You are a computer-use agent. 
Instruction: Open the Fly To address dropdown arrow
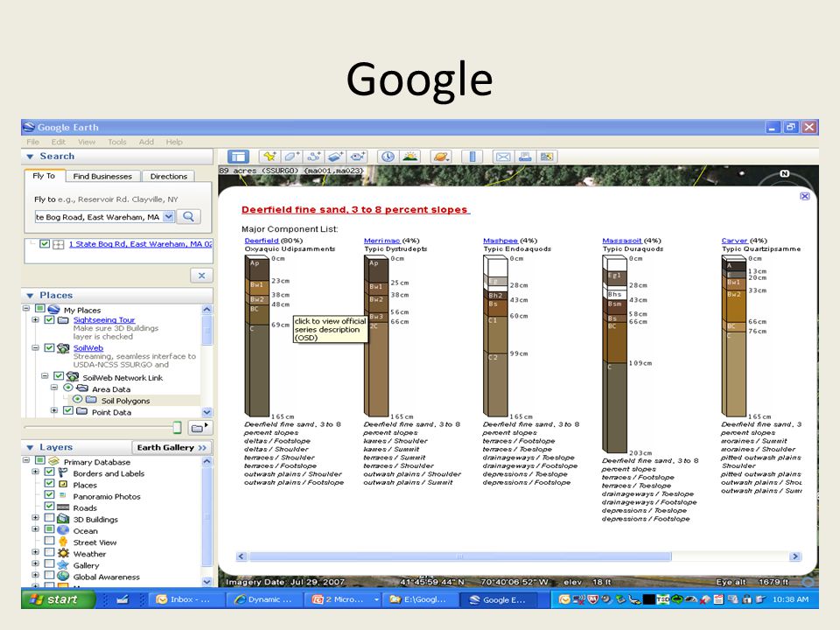(x=168, y=216)
